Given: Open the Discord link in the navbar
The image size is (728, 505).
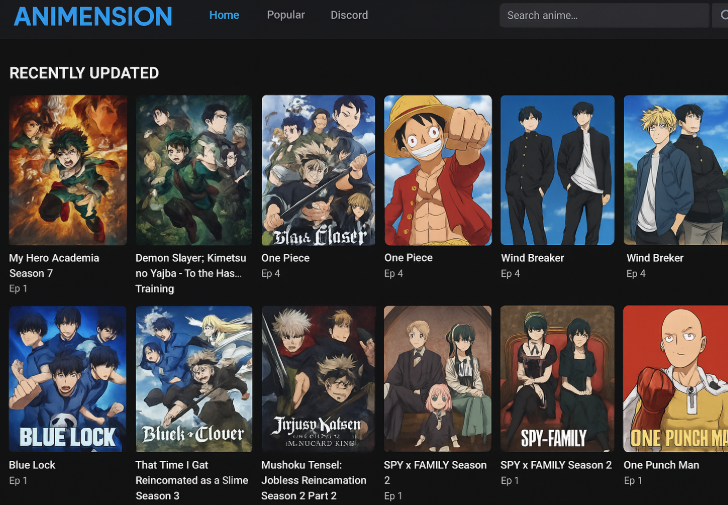Looking at the screenshot, I should (349, 15).
